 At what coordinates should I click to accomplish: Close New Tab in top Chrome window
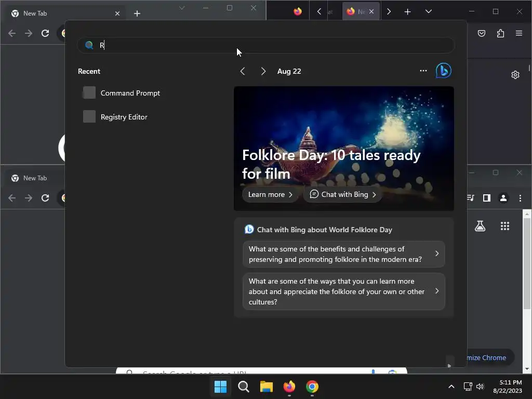(117, 14)
